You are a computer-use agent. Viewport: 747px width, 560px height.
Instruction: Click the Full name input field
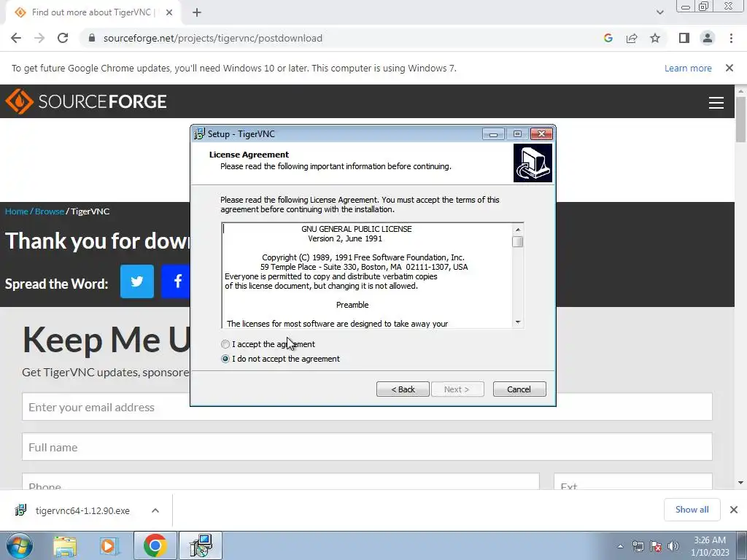367,447
